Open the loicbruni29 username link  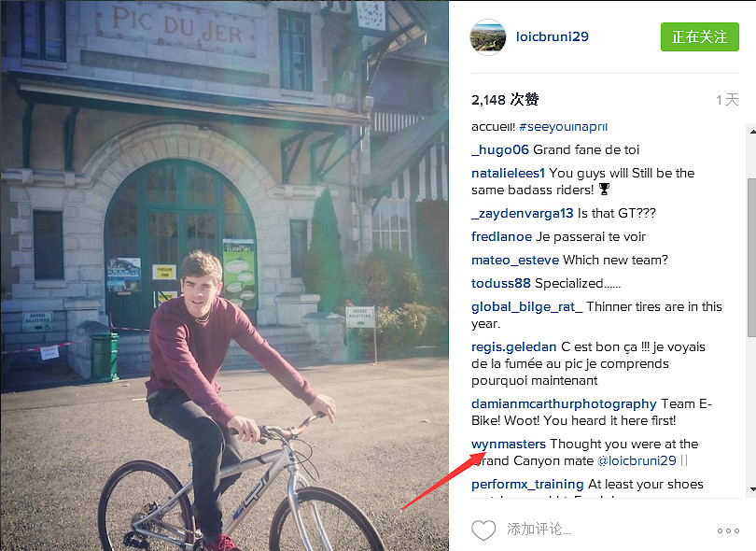coord(552,36)
